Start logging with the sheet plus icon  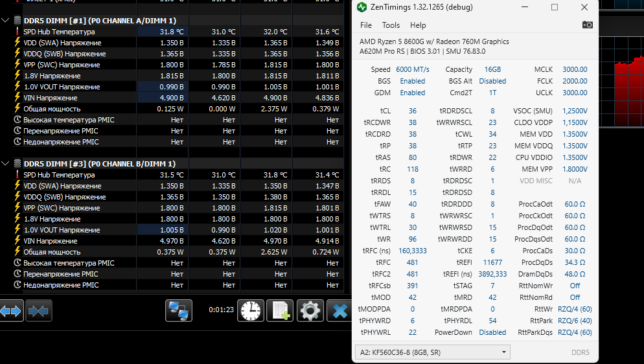click(280, 311)
